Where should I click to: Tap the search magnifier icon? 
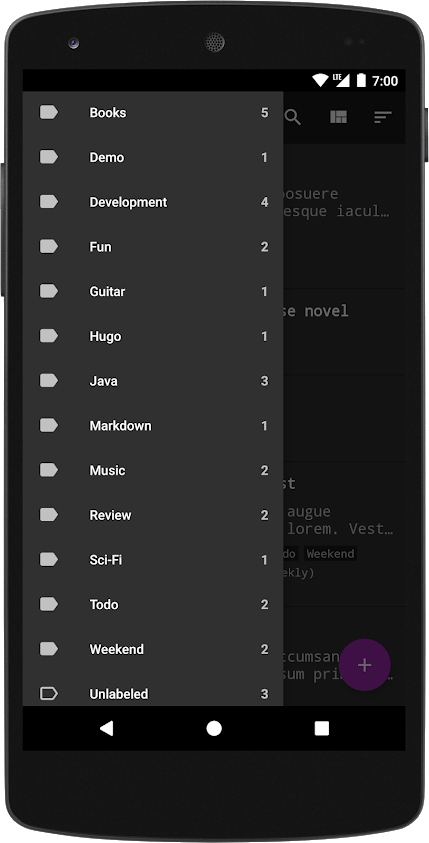click(x=293, y=117)
